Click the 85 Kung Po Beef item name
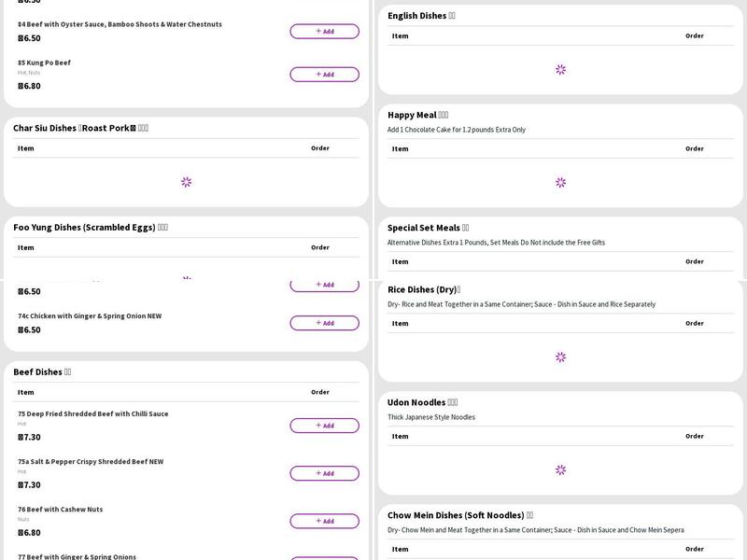The height and width of the screenshot is (560, 747). 44,63
